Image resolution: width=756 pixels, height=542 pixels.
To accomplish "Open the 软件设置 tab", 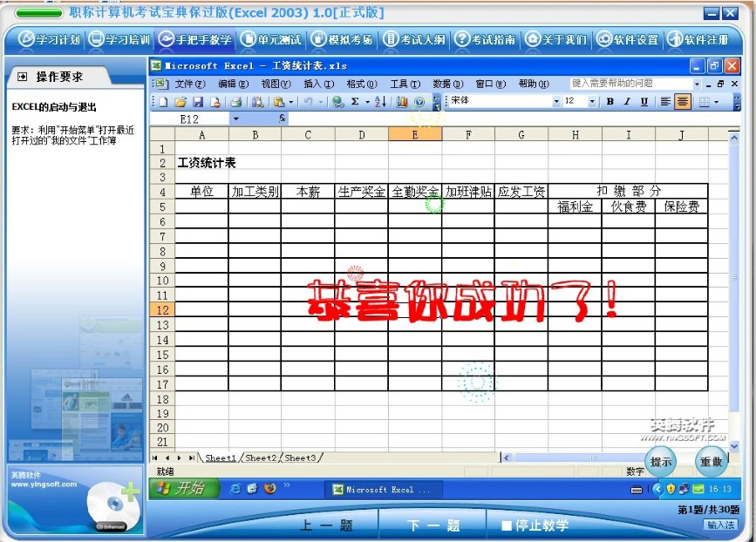I will 627,39.
